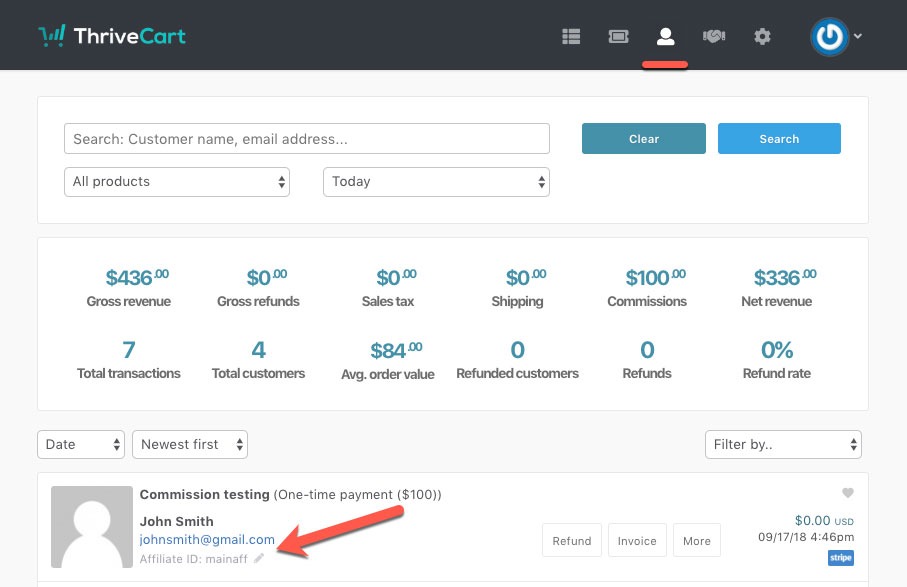The image size is (907, 587).
Task: Open the coupons ticket icon in navbar
Action: (x=618, y=37)
